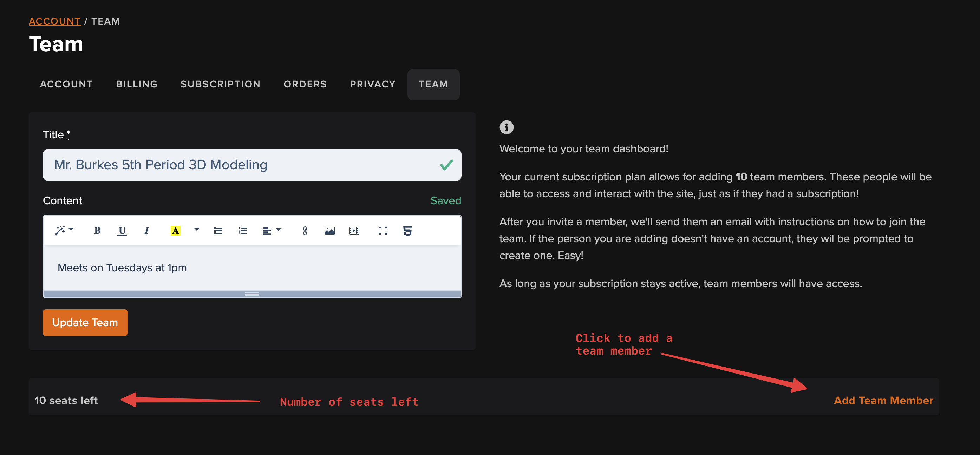Image resolution: width=980 pixels, height=455 pixels.
Task: Click the Title input field
Action: [252, 165]
